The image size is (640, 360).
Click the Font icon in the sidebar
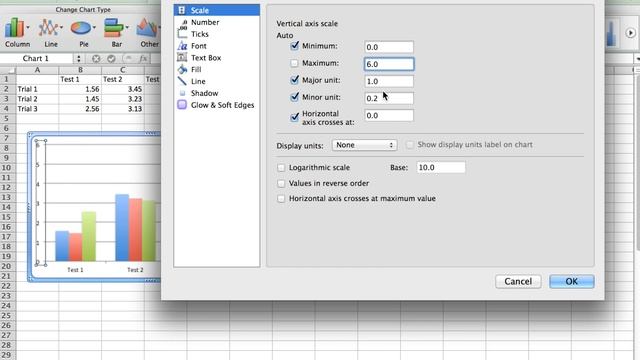click(x=182, y=46)
